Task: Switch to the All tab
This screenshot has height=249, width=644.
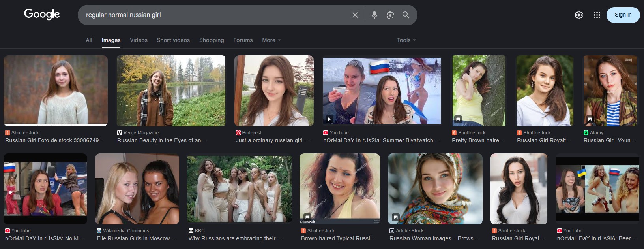Action: (89, 40)
